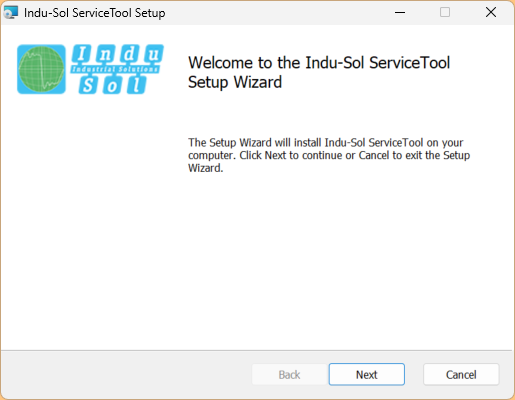Click the greyed-out Back button

click(289, 374)
